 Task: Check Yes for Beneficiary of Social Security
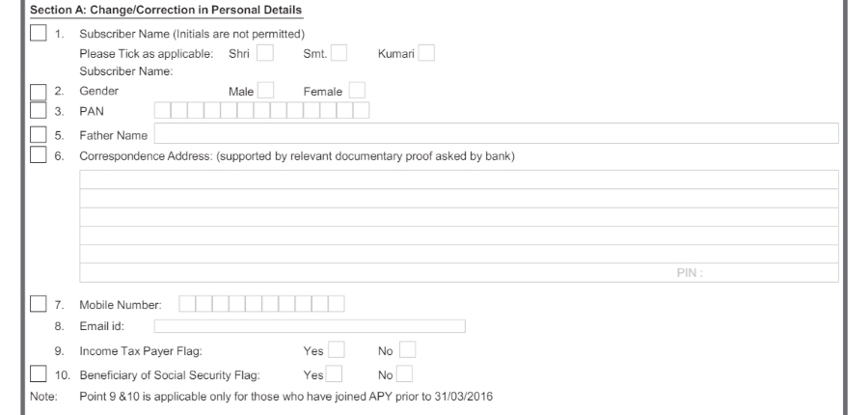334,374
